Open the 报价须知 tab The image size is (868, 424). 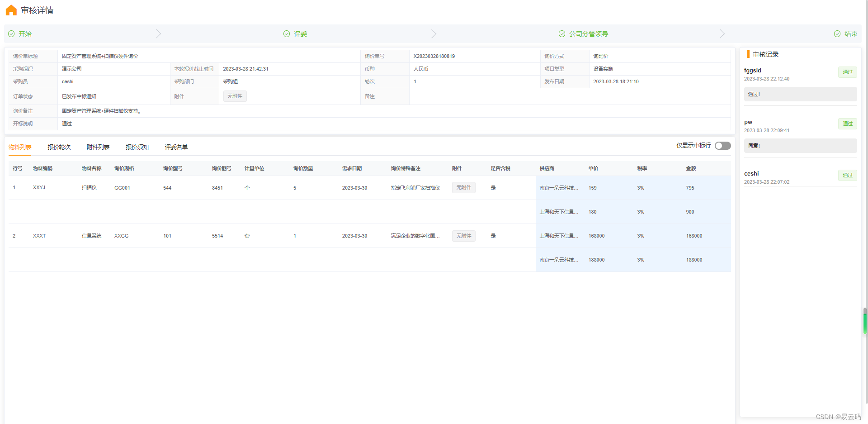(137, 147)
